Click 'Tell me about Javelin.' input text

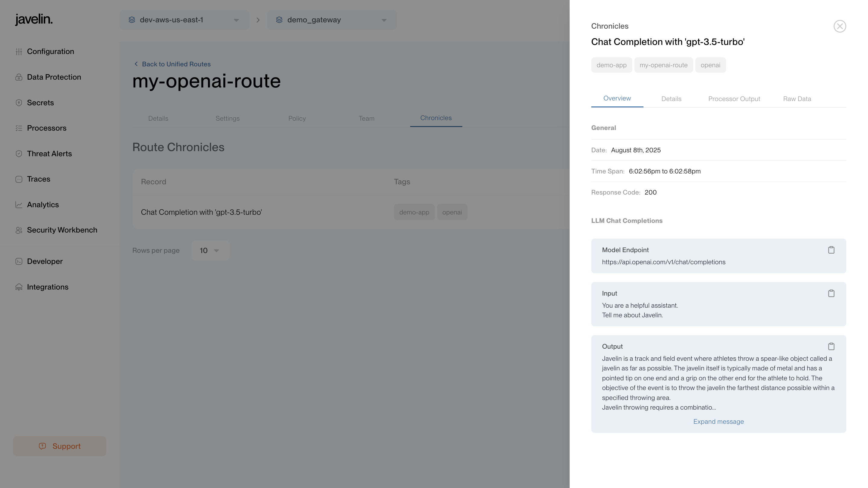coord(632,315)
